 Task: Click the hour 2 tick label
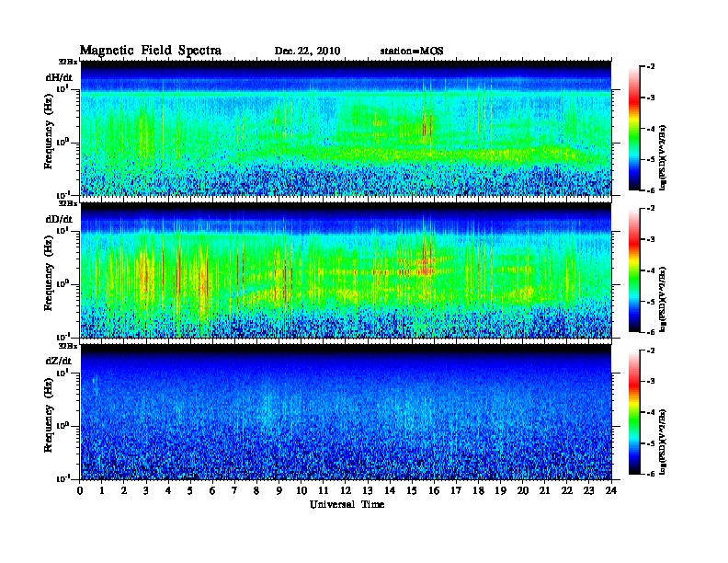(x=124, y=490)
